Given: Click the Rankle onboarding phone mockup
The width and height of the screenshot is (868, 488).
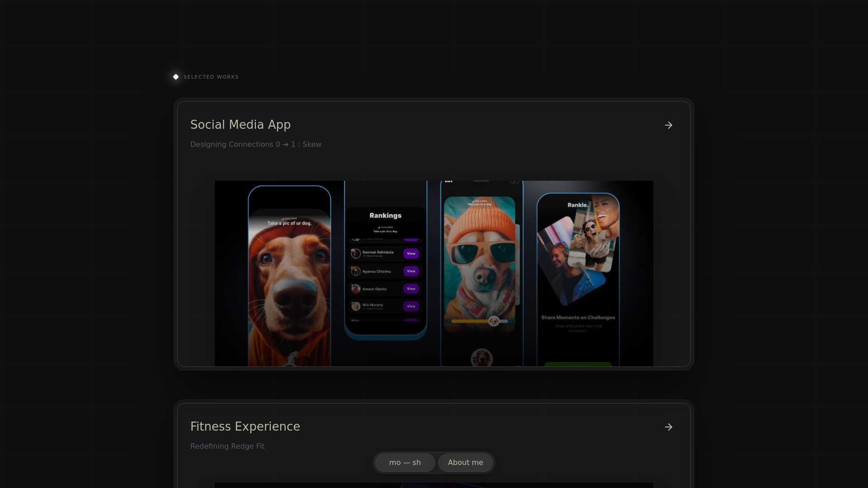Looking at the screenshot, I should (578, 280).
